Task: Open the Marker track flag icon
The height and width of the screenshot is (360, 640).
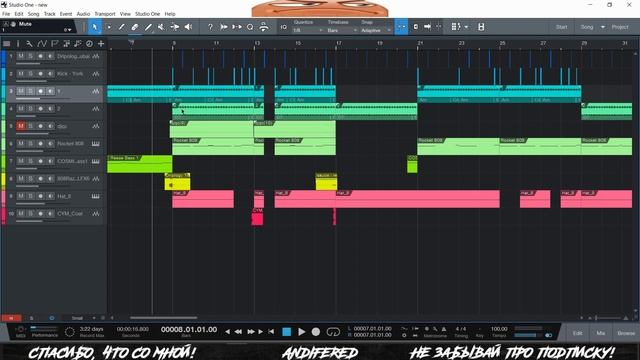Action: pyautogui.click(x=54, y=43)
